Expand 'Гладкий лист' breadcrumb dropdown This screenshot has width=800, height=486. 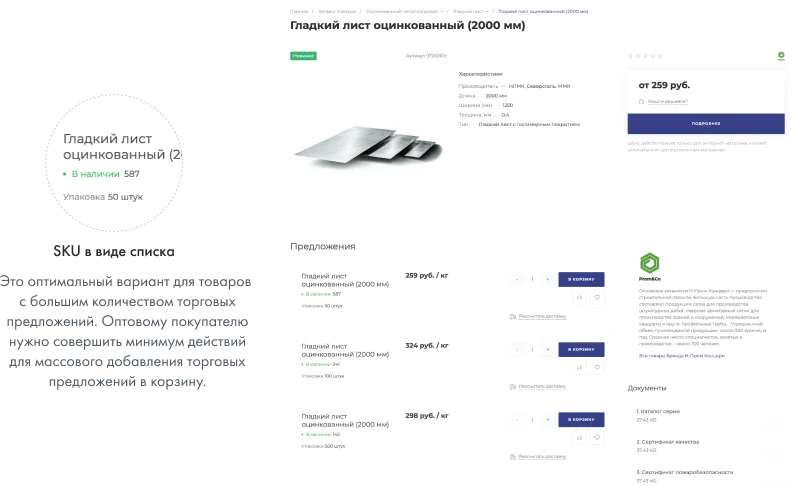(489, 11)
